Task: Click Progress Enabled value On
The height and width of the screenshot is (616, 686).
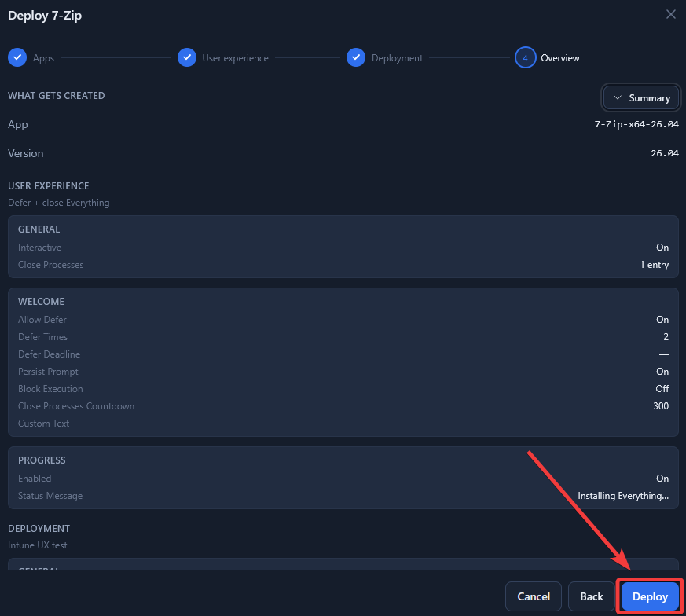Action: pyautogui.click(x=662, y=478)
